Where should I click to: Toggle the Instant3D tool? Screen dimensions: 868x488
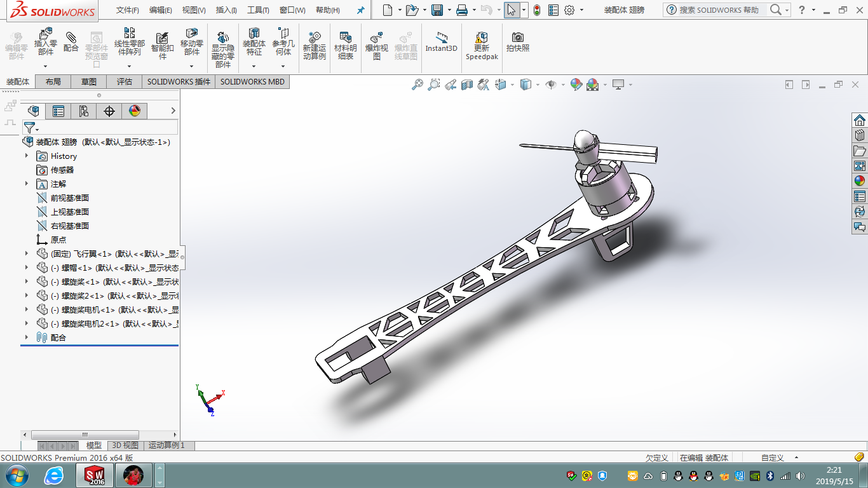tap(442, 42)
